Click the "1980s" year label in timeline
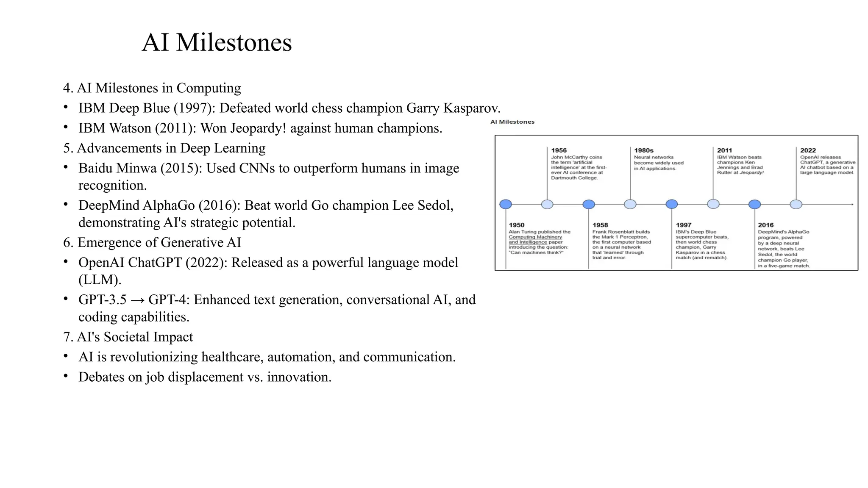The height and width of the screenshot is (488, 868). click(644, 150)
